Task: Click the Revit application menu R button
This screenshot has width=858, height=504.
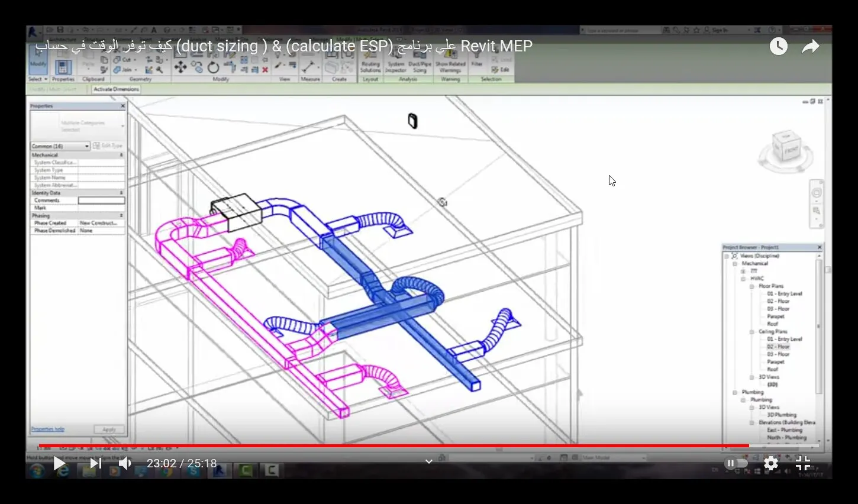Action: point(33,32)
